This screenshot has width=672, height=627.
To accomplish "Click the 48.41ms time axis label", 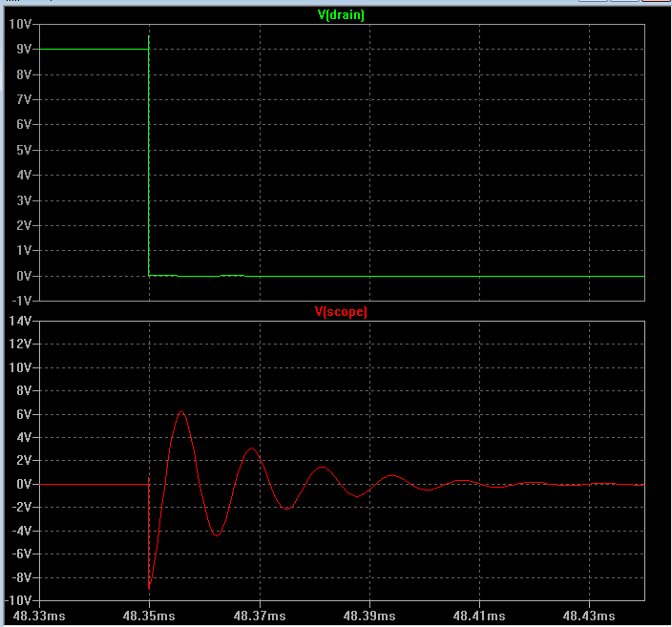I will pos(479,616).
